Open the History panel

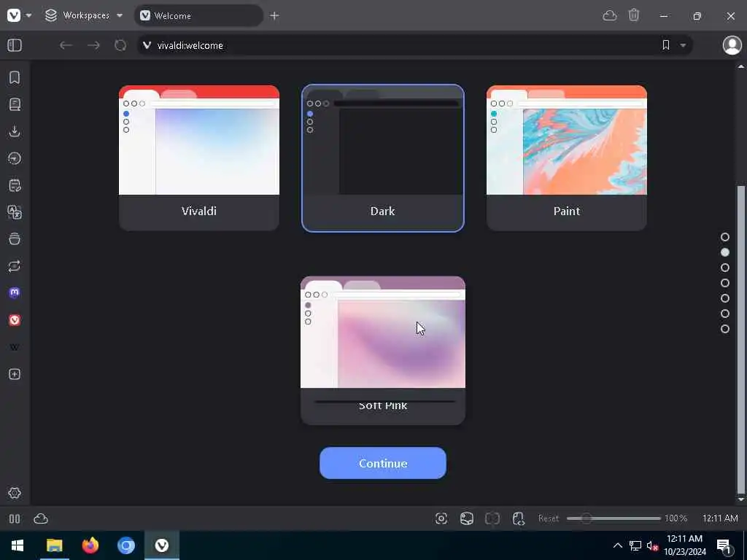tap(15, 158)
